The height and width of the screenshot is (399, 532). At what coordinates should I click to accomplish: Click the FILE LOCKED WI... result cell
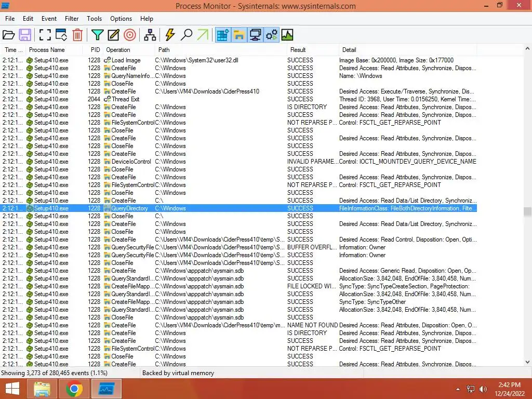coord(312,286)
